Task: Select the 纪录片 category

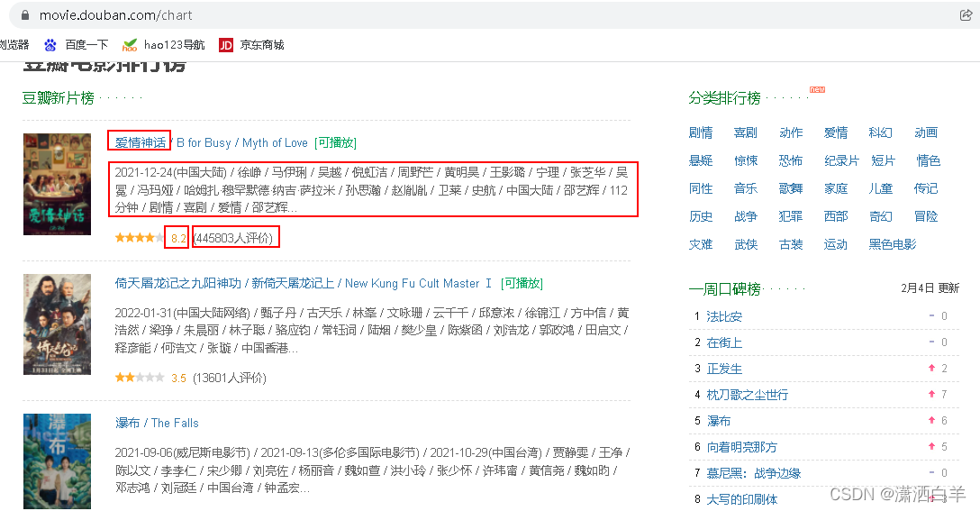Action: (x=841, y=160)
